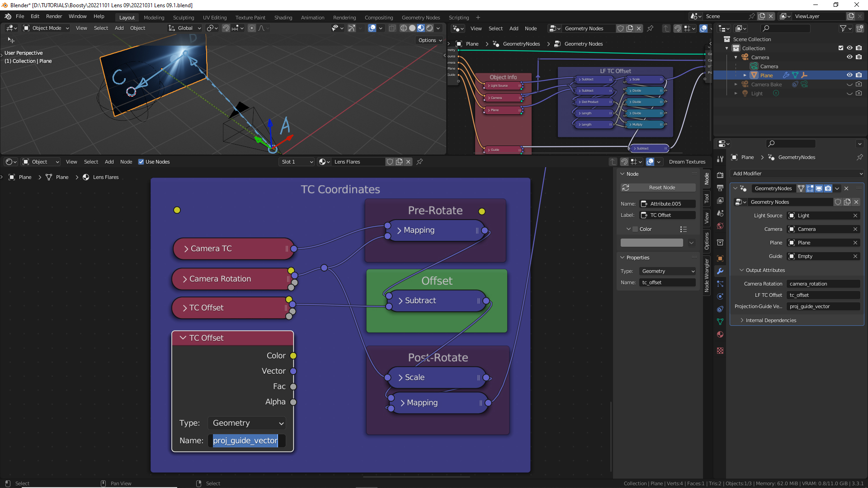Open the Slot 1 material slot dropdown
This screenshot has height=488, width=868.
click(x=297, y=162)
